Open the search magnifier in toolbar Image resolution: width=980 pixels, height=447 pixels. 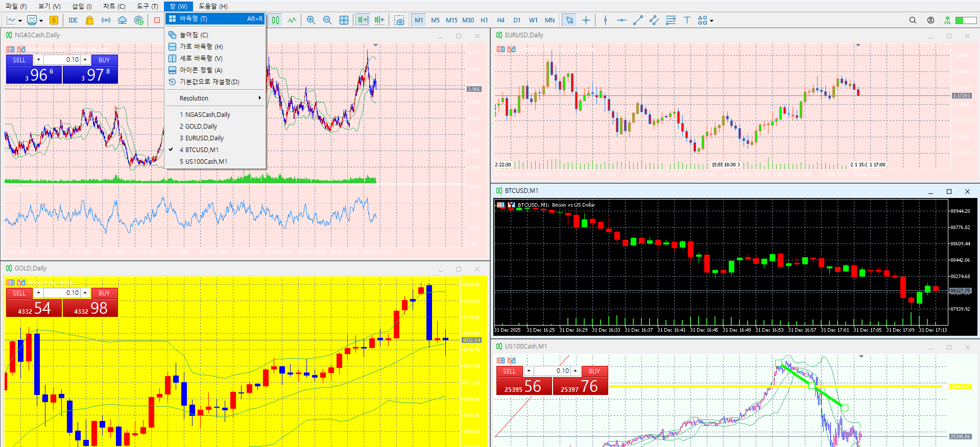(x=913, y=20)
